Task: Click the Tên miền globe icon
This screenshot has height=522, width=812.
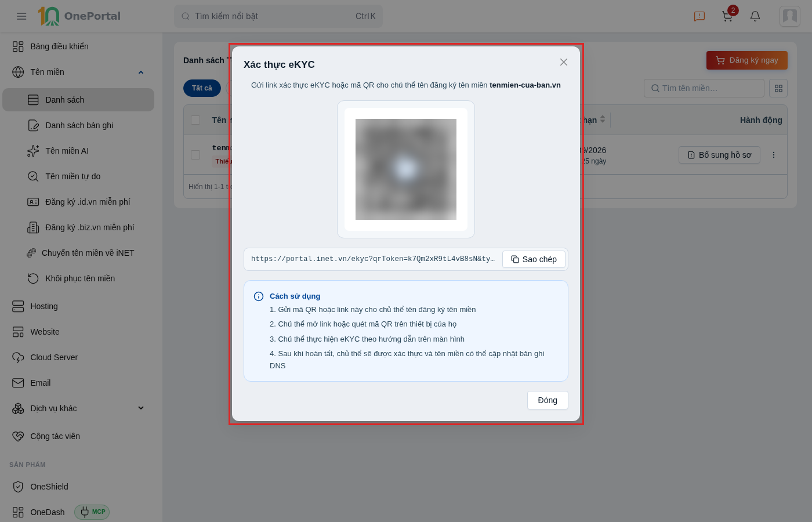Action: [18, 72]
